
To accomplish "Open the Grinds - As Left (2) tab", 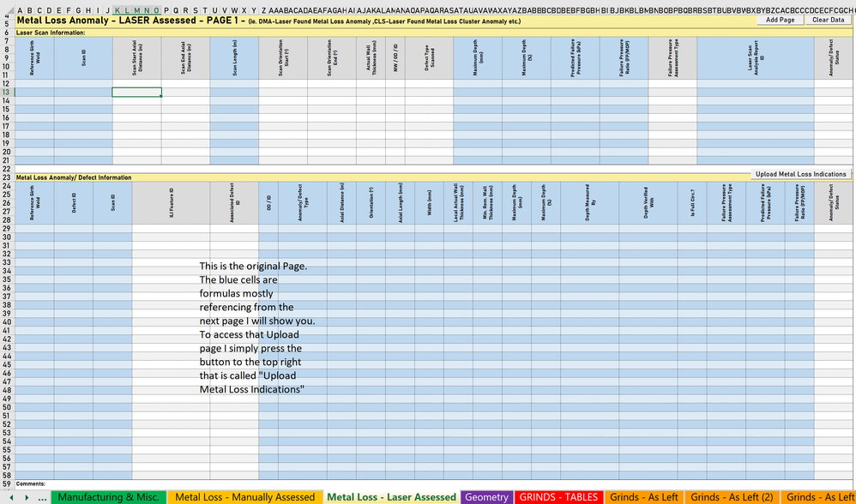I will click(x=732, y=496).
